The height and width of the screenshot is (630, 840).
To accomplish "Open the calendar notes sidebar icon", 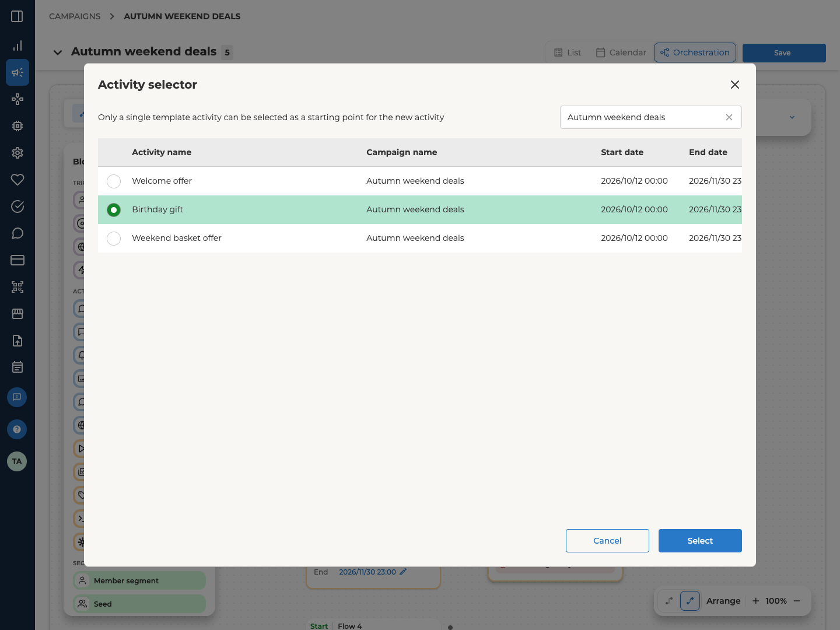I will point(17,367).
